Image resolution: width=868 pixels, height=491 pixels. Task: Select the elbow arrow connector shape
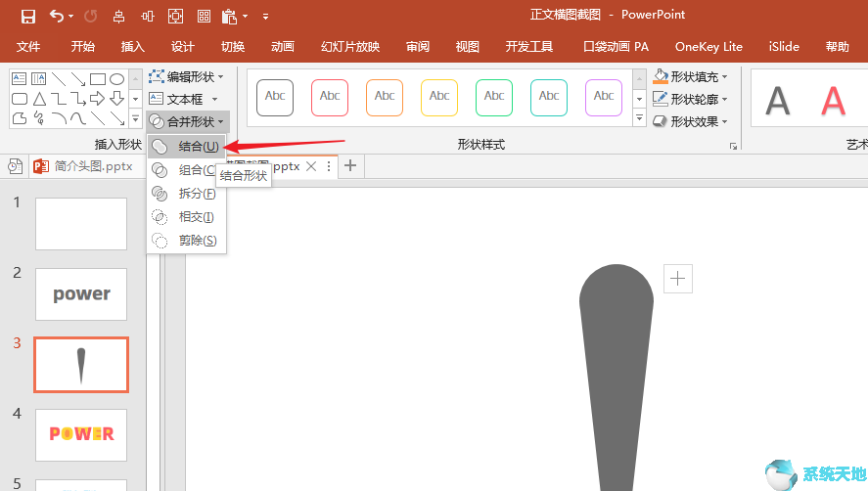(78, 99)
